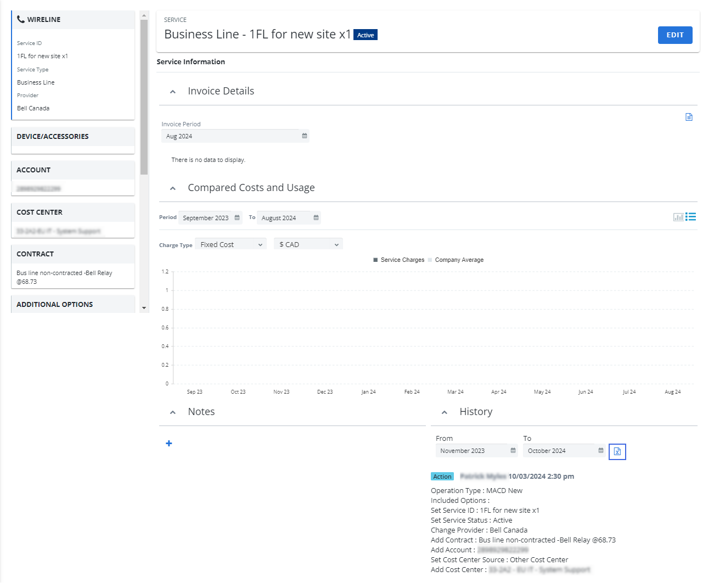The height and width of the screenshot is (588, 714).
Task: Toggle Service Charges series in chart legend
Action: pos(398,260)
